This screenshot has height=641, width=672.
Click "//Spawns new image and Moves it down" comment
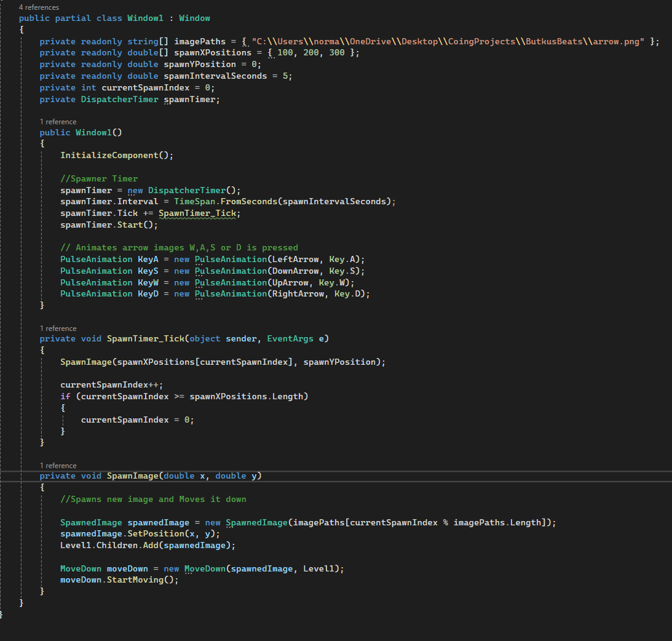click(x=154, y=500)
